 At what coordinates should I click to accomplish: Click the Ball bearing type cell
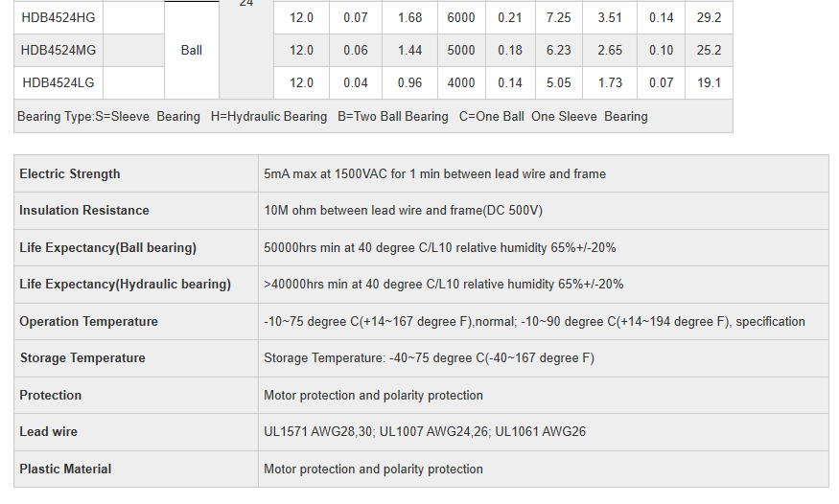click(x=192, y=50)
